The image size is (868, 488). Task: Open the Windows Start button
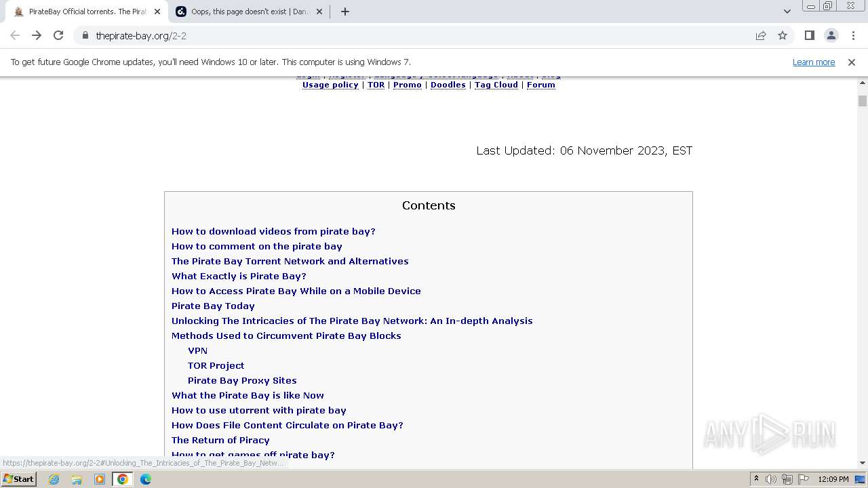point(18,479)
